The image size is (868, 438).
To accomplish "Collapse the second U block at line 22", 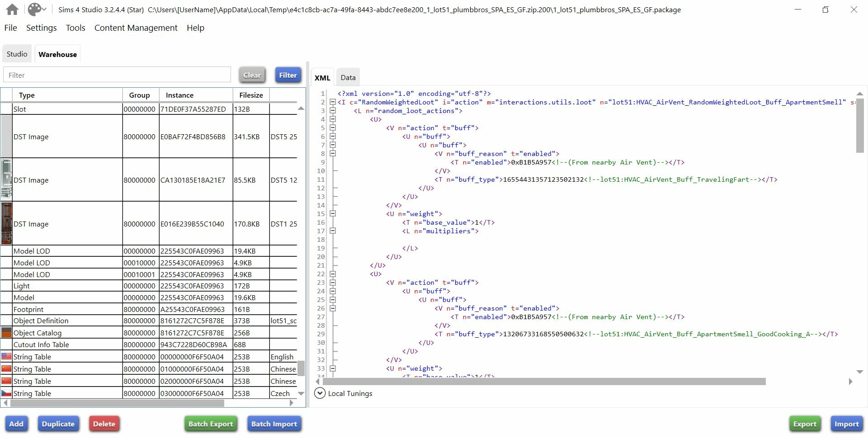I will point(333,274).
